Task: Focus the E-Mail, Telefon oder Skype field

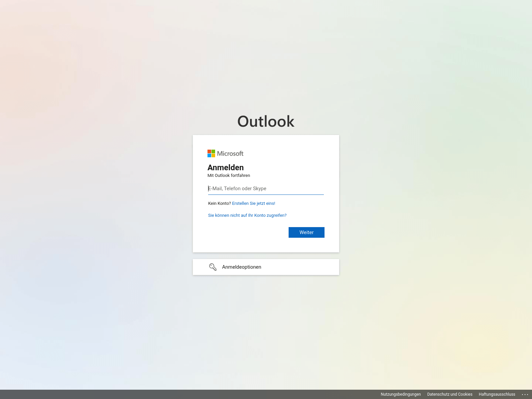Action: [266, 189]
